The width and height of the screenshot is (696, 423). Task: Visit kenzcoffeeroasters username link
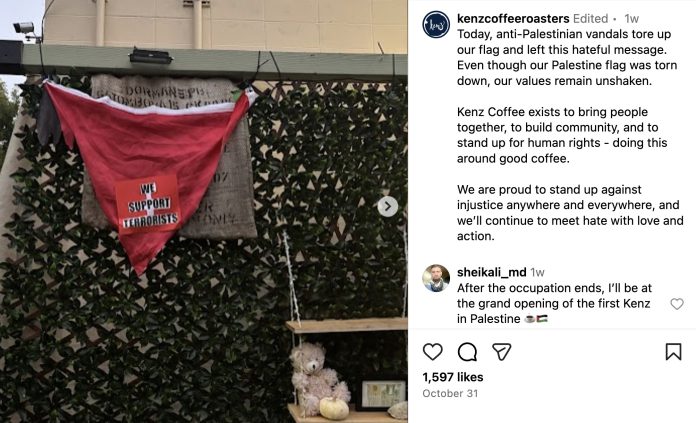click(x=513, y=19)
